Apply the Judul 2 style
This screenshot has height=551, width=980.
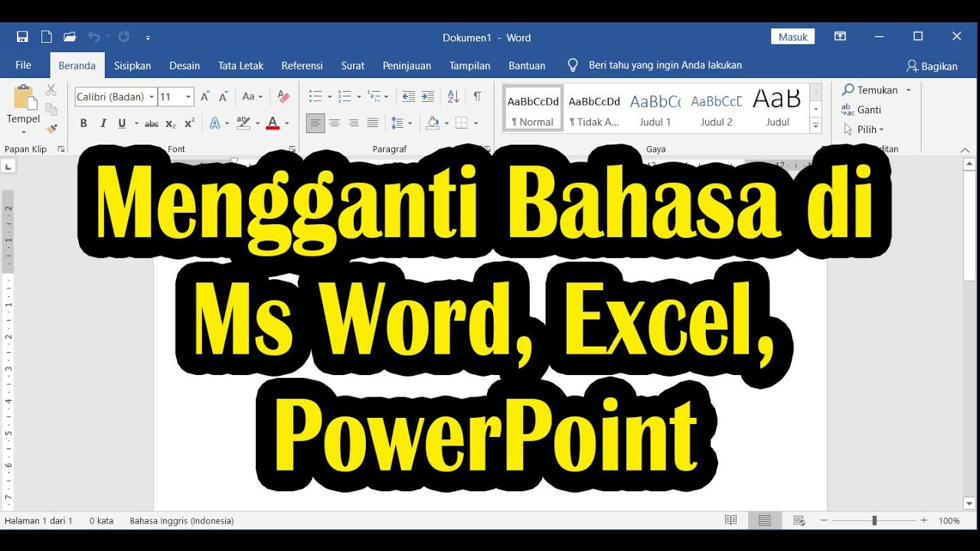717,109
